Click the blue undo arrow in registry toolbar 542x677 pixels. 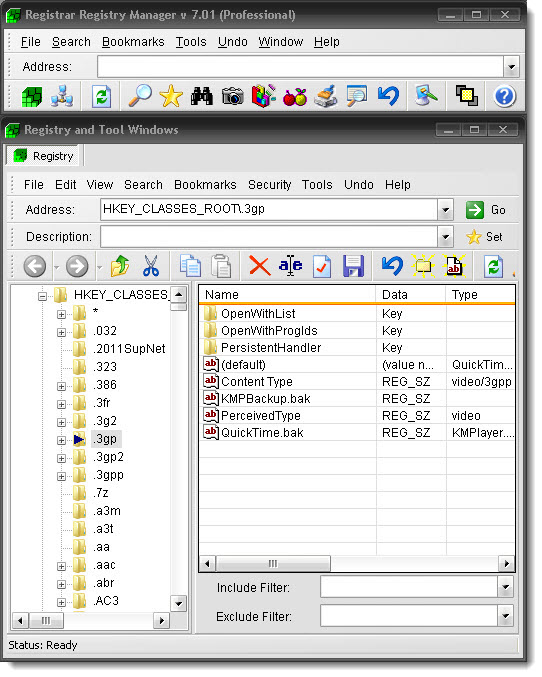click(x=392, y=266)
